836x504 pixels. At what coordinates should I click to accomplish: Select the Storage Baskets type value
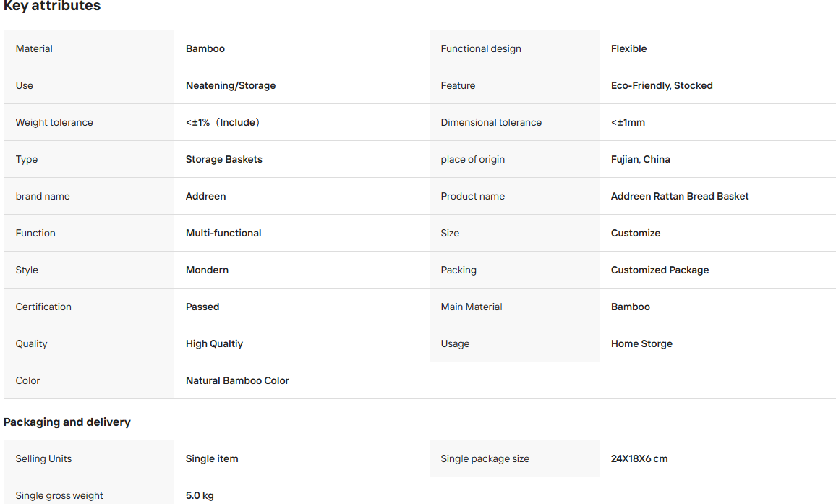[x=224, y=159]
